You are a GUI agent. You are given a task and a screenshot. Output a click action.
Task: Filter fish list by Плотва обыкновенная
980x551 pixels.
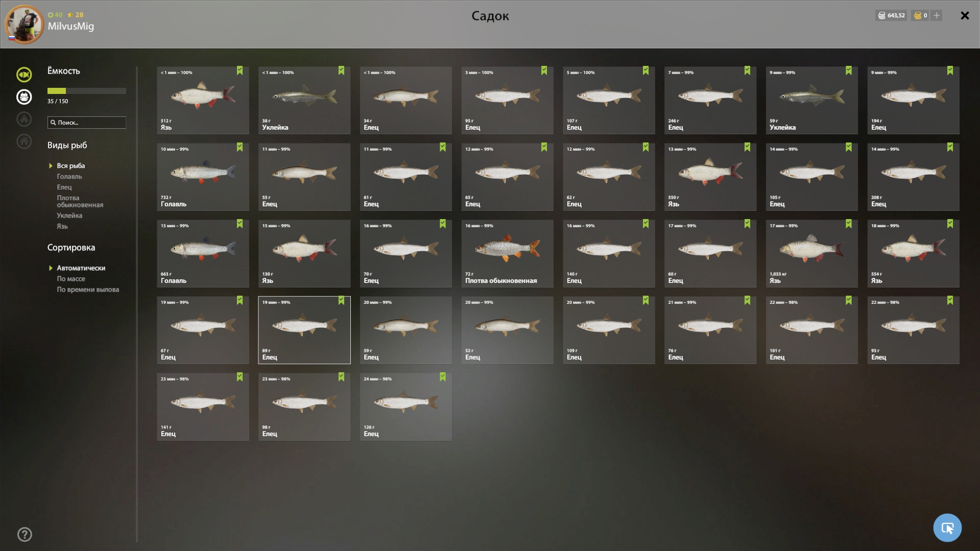80,201
